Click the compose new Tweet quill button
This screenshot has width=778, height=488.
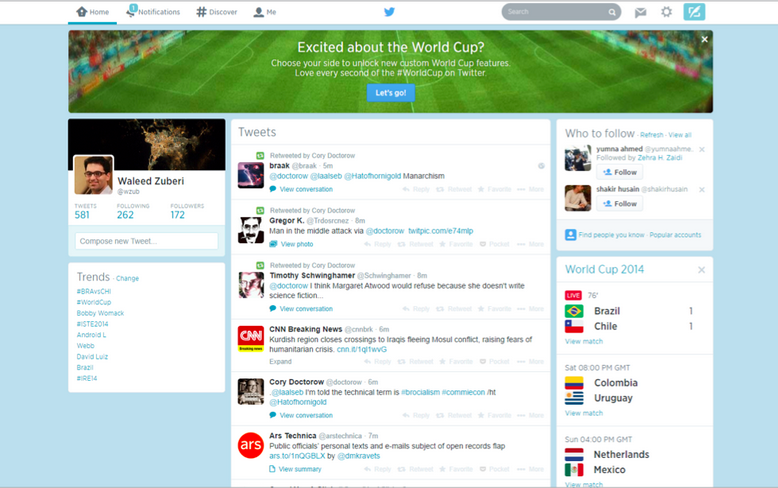694,12
